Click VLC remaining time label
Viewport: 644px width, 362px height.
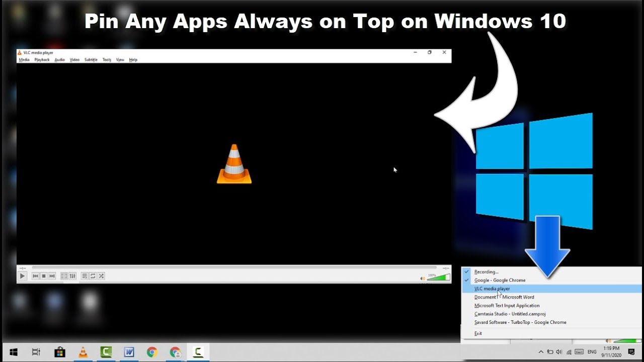445,268
